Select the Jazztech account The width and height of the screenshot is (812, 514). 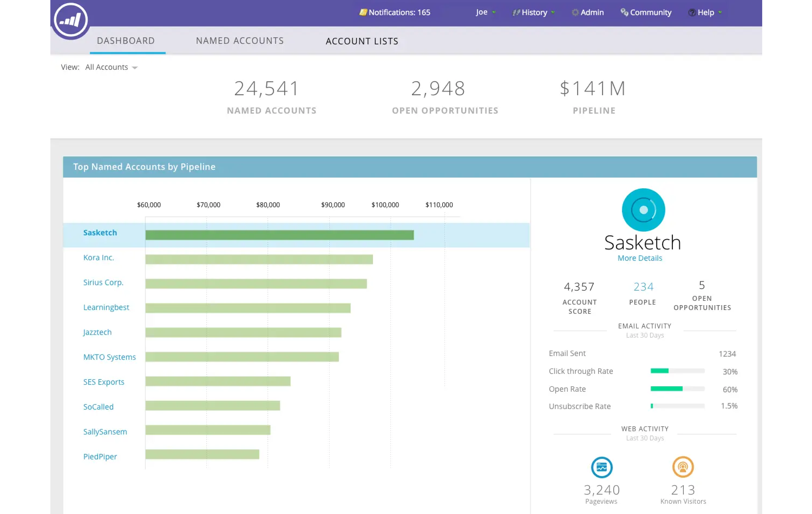coord(97,332)
